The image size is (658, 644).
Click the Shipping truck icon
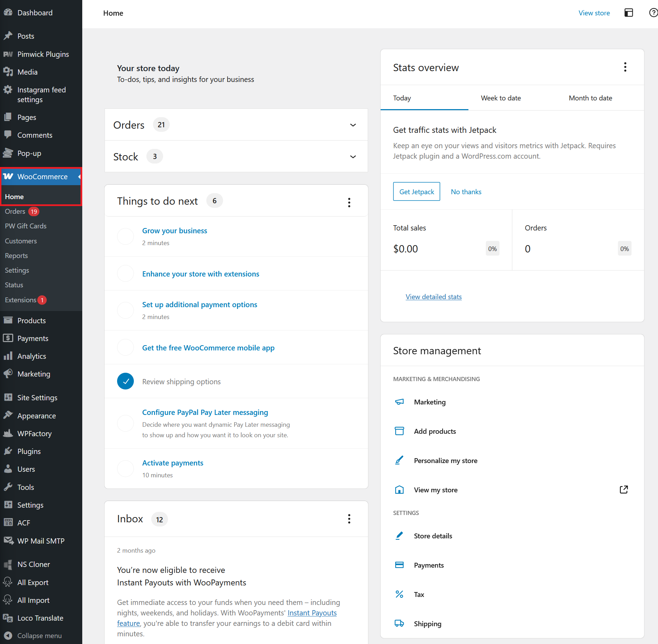point(399,623)
